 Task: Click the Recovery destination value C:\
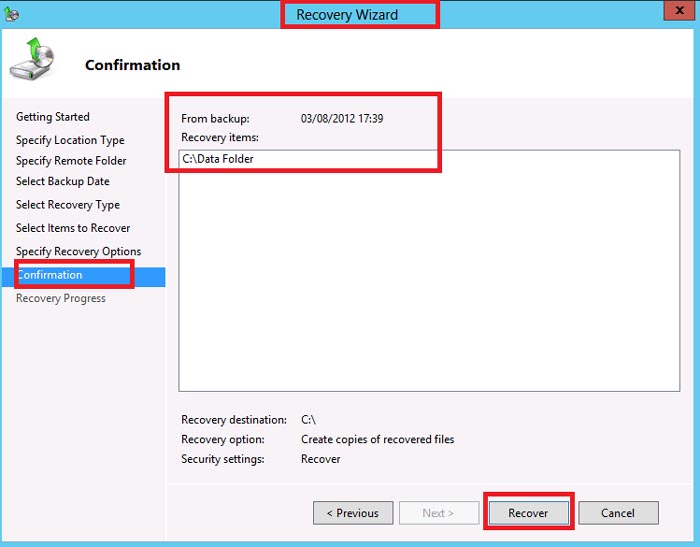click(x=308, y=420)
